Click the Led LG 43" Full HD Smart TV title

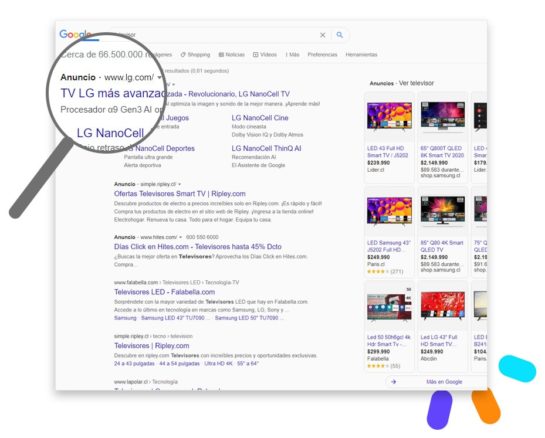(x=439, y=341)
